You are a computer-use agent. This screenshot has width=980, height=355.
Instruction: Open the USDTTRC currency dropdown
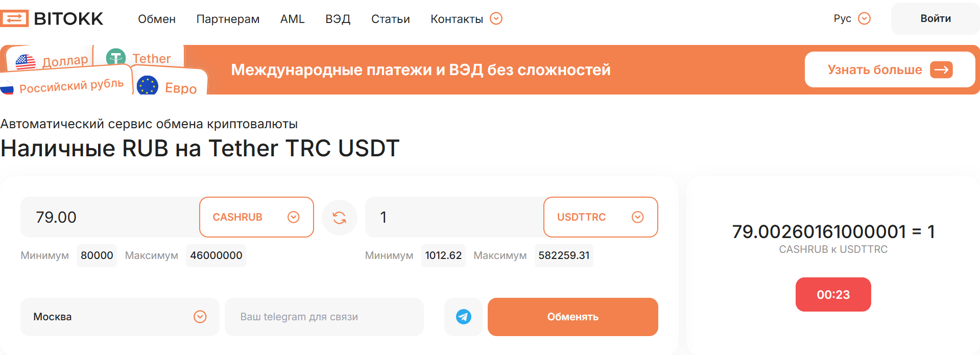click(637, 217)
